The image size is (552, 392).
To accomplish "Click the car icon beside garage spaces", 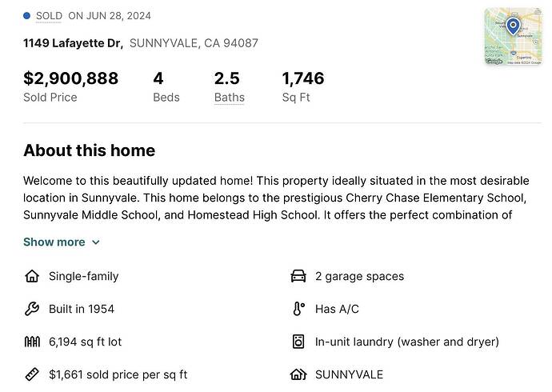I will point(298,276).
